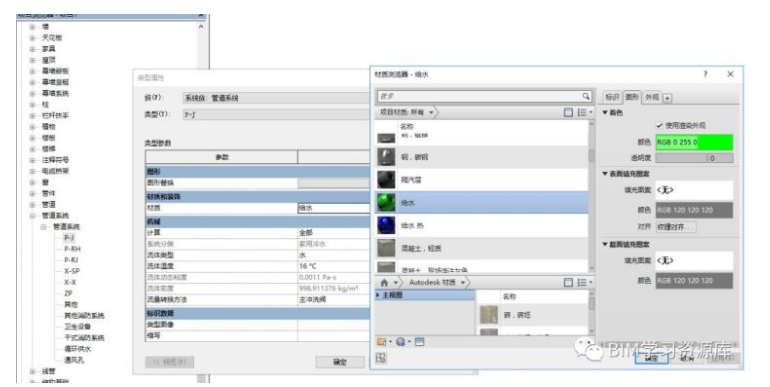Expand the 墙 node in project browser
Screen dimensions: 770x387
(32, 27)
